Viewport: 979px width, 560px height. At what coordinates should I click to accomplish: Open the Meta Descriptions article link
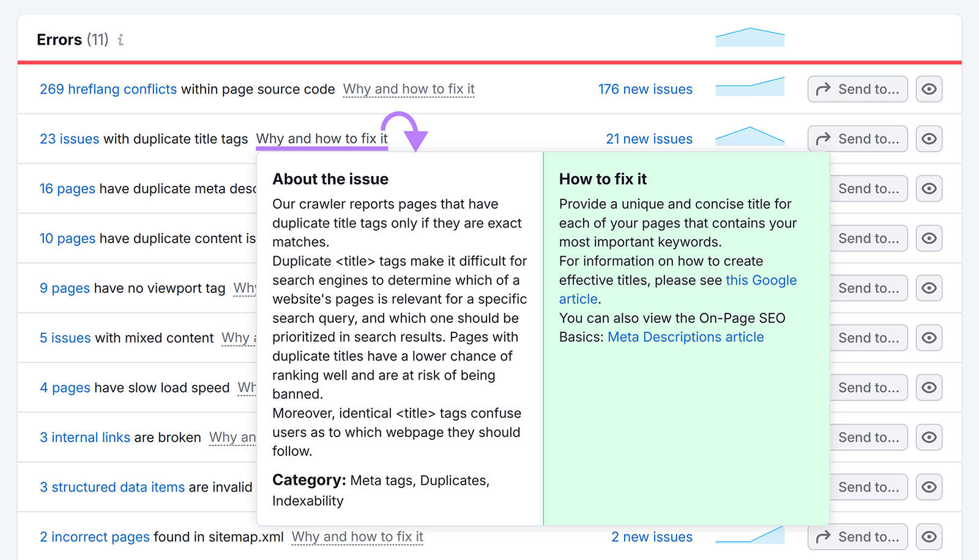(685, 337)
